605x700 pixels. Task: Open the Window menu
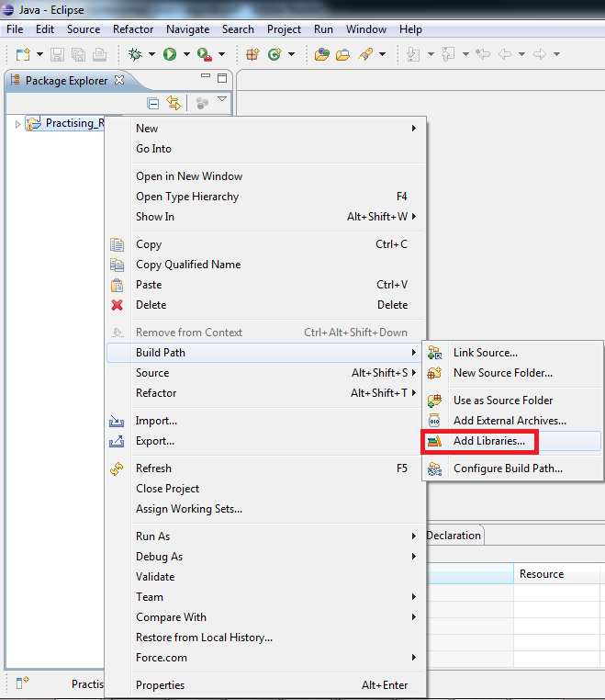pos(366,29)
